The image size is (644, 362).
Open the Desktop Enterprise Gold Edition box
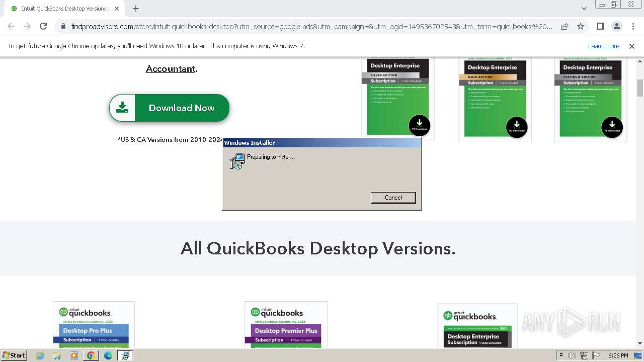[x=495, y=99]
